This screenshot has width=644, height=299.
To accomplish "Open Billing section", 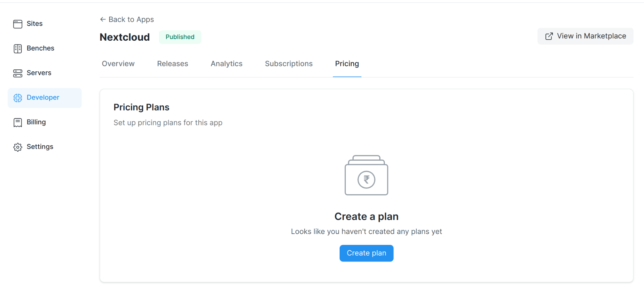I will point(45,122).
